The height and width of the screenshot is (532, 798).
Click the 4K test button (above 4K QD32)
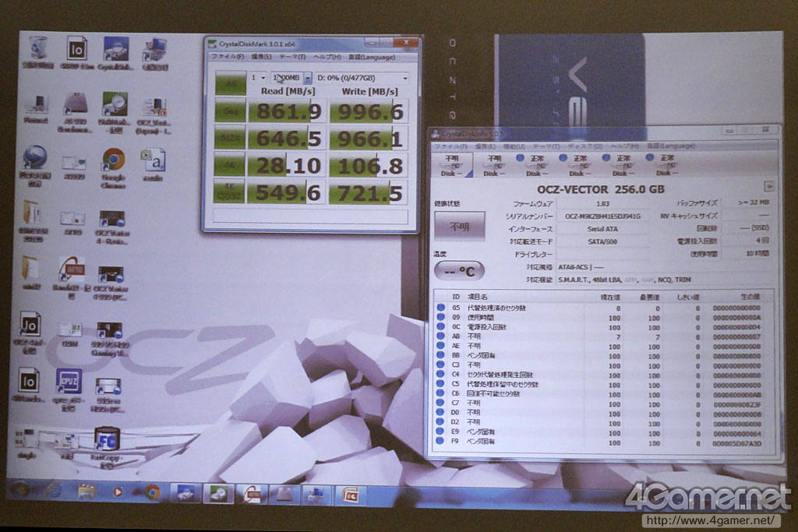230,164
